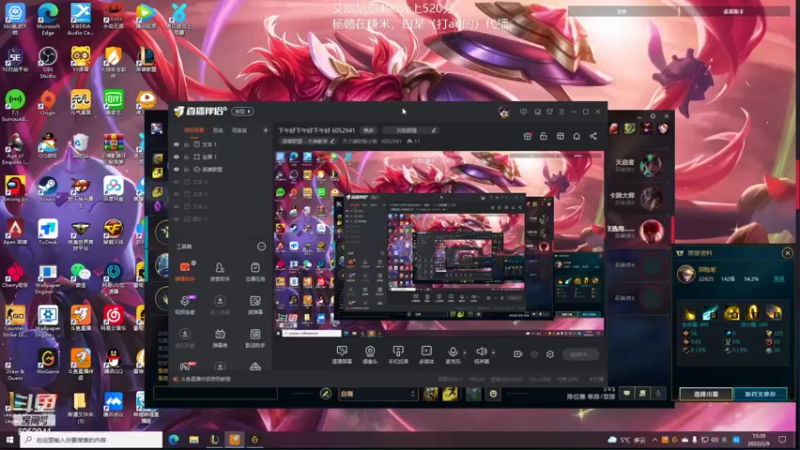Screen dimensions: 800x450
Task: Click button right of 选择出装
Action: (760, 394)
